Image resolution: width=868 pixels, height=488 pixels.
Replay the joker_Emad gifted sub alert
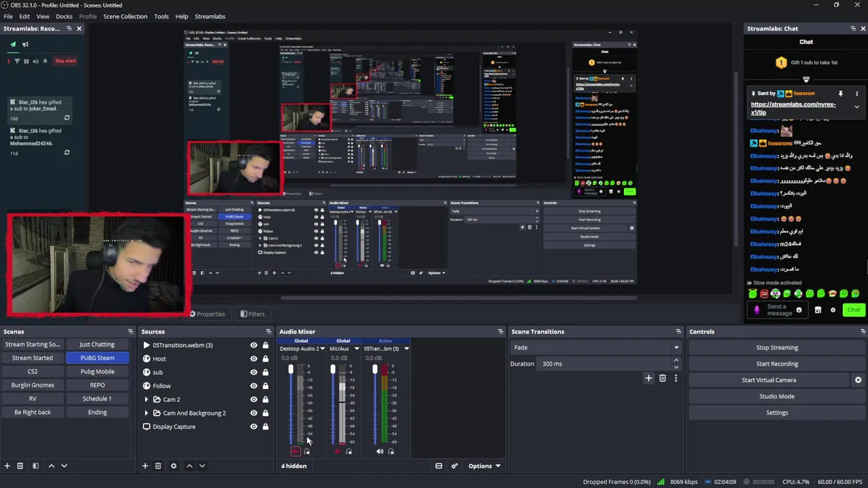(x=66, y=118)
